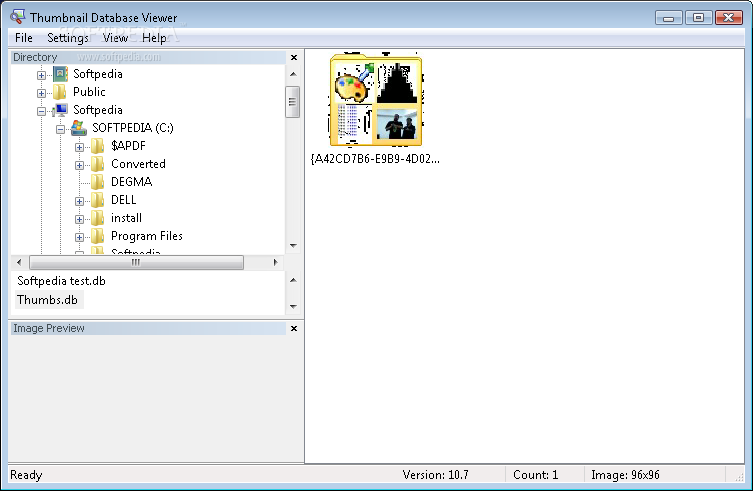This screenshot has width=753, height=491.
Task: Expand the Program Files folder
Action: (80, 237)
